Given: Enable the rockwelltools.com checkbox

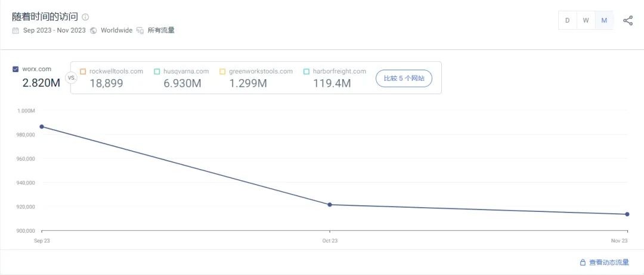Looking at the screenshot, I should pyautogui.click(x=83, y=71).
